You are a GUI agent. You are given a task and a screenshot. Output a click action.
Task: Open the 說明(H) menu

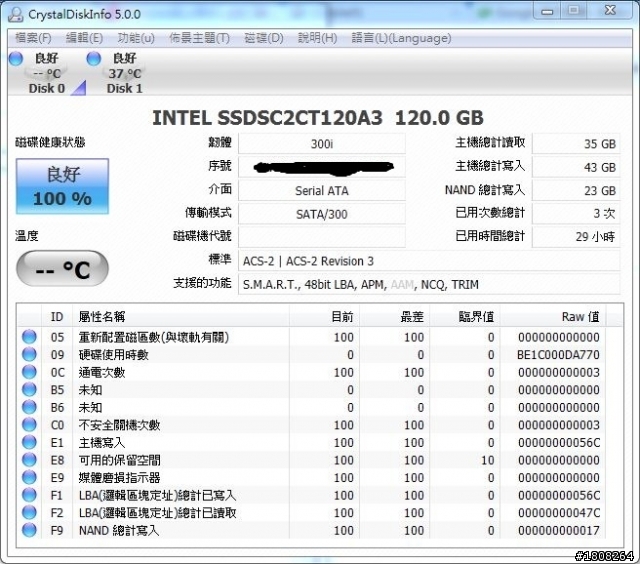coord(318,38)
